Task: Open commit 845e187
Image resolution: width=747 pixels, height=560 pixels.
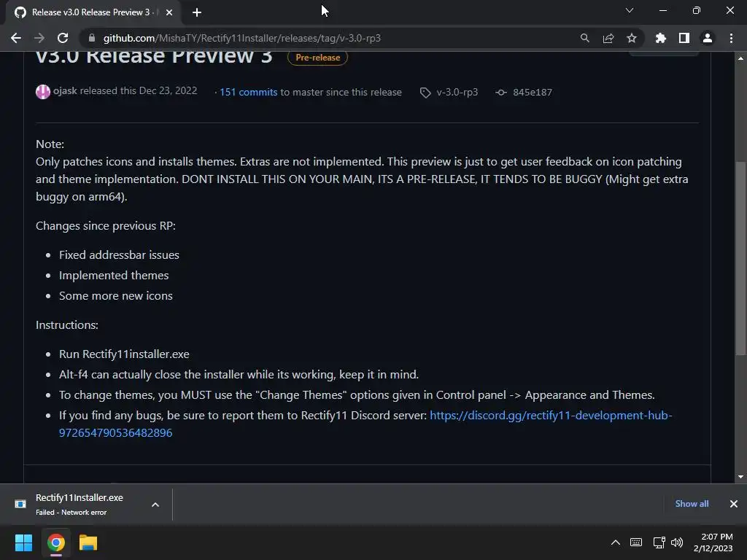Action: point(532,92)
